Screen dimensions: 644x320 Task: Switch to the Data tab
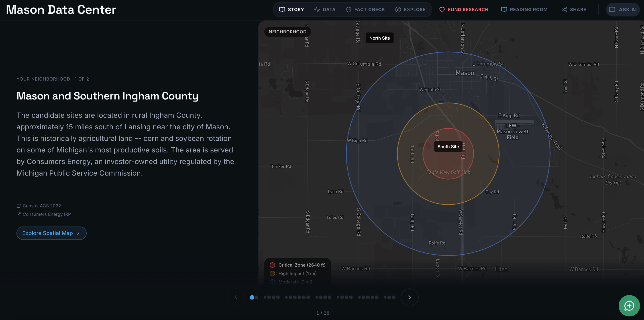pos(325,9)
